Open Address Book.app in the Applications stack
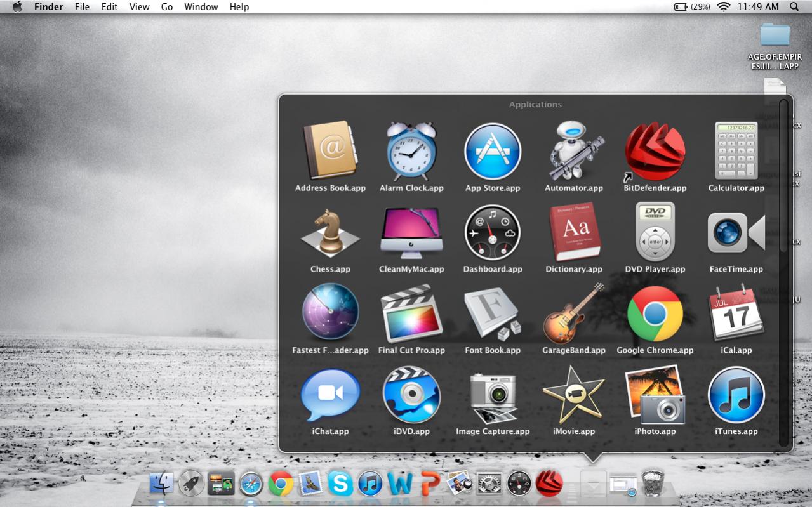Viewport: 812px width, 507px height. pyautogui.click(x=330, y=151)
